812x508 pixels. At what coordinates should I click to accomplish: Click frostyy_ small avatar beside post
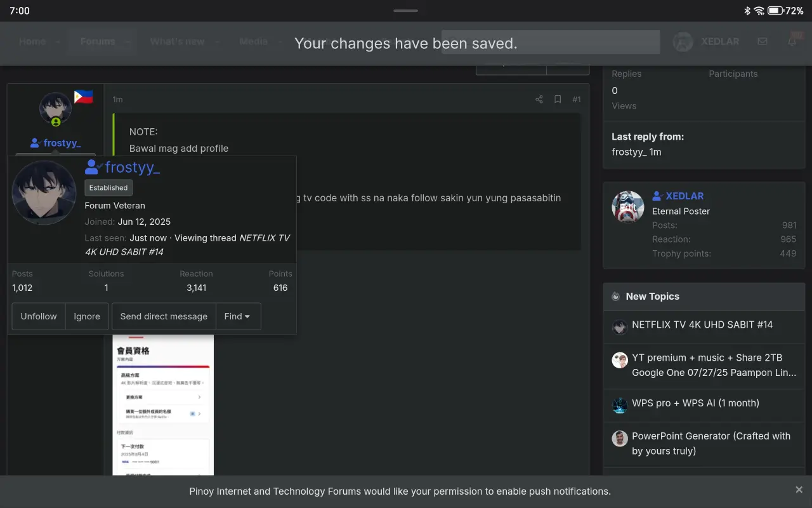(x=55, y=109)
